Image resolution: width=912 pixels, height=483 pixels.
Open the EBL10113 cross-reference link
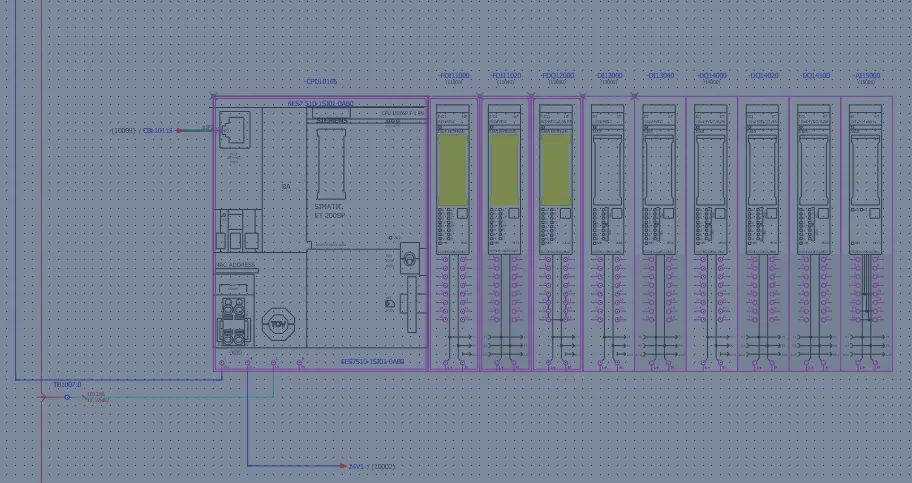click(x=158, y=130)
